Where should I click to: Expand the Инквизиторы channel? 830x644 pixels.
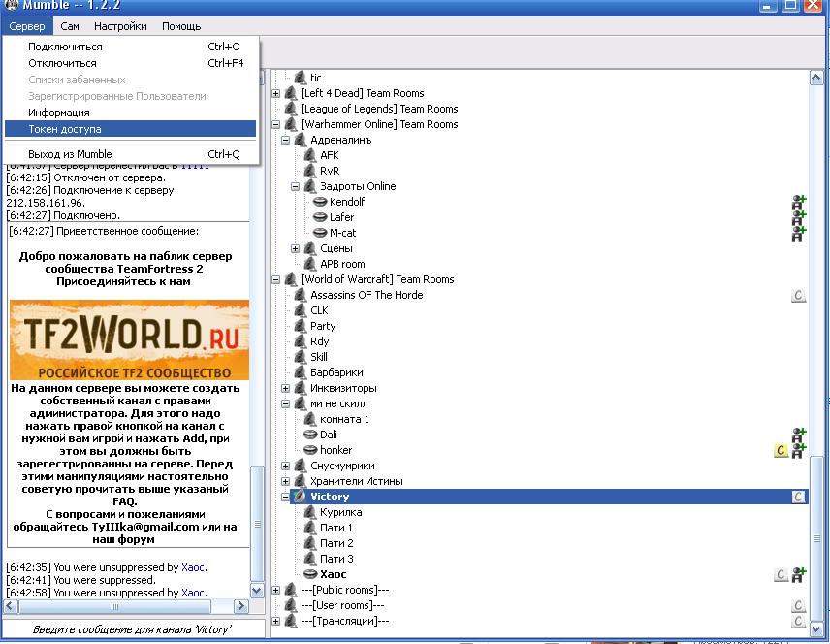[286, 389]
